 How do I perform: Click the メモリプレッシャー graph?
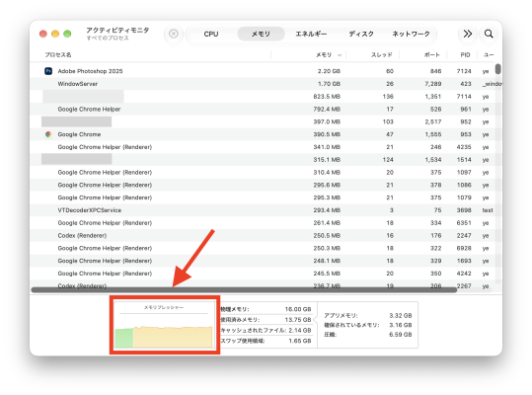tap(164, 325)
